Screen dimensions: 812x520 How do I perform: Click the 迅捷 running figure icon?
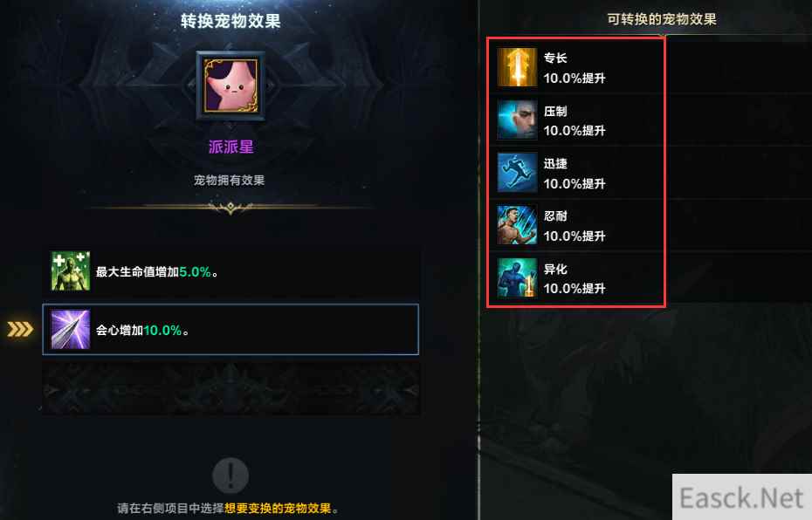(517, 173)
